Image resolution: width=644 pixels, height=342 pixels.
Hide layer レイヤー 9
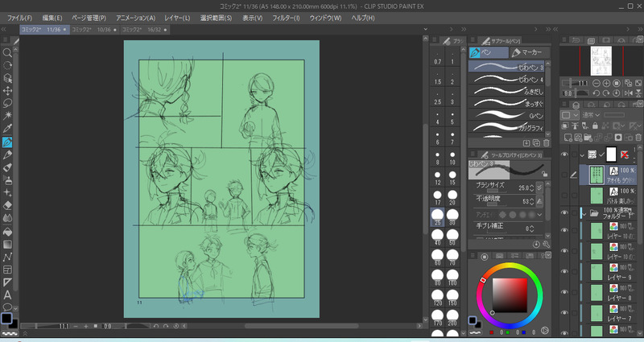coord(564,271)
